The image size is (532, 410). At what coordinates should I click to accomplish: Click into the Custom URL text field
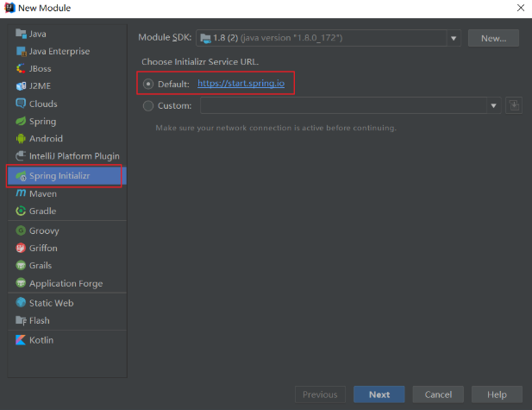click(343, 105)
